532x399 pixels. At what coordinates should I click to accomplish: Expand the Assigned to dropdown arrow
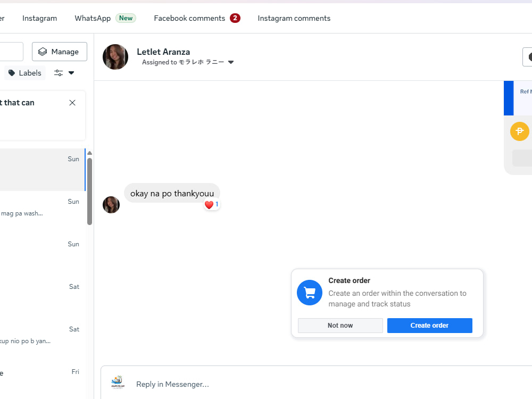pyautogui.click(x=231, y=62)
